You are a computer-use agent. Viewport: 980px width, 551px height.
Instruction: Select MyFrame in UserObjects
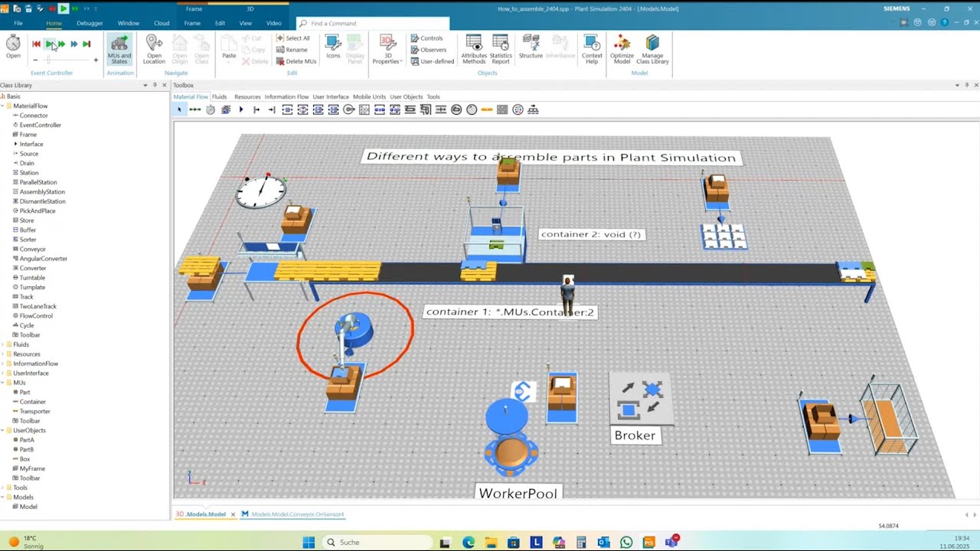(x=32, y=468)
